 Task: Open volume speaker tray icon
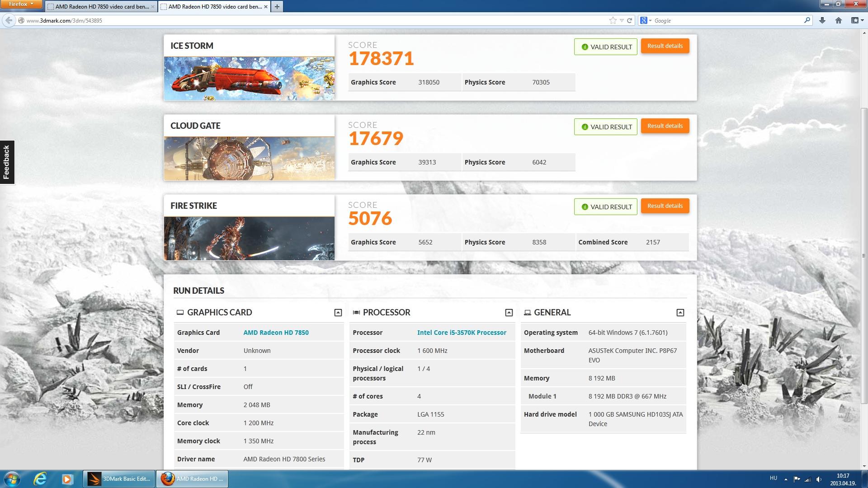point(819,479)
